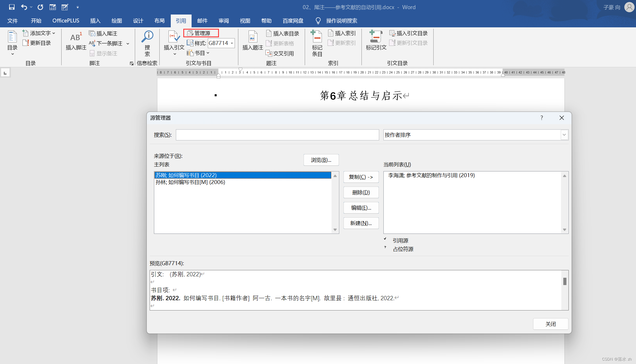
Task: Switch to the 开始 Home tab
Action: point(36,21)
